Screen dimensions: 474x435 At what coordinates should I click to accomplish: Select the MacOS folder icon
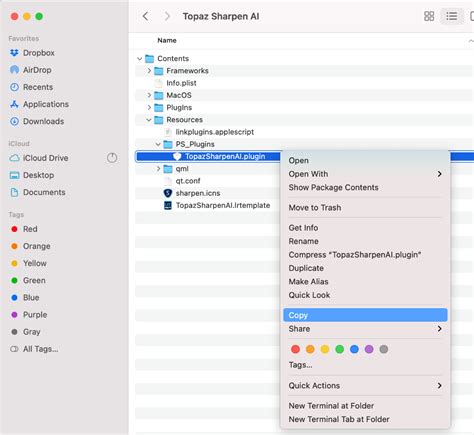pos(159,95)
